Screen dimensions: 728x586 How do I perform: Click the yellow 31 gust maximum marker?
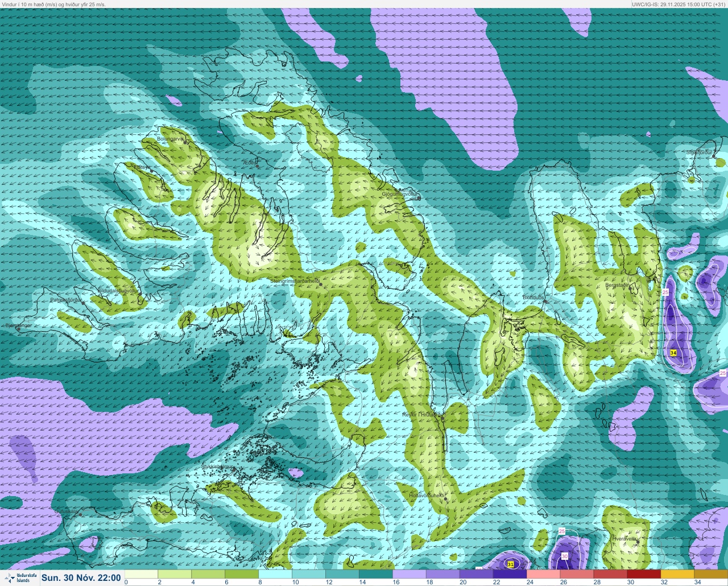pyautogui.click(x=511, y=564)
